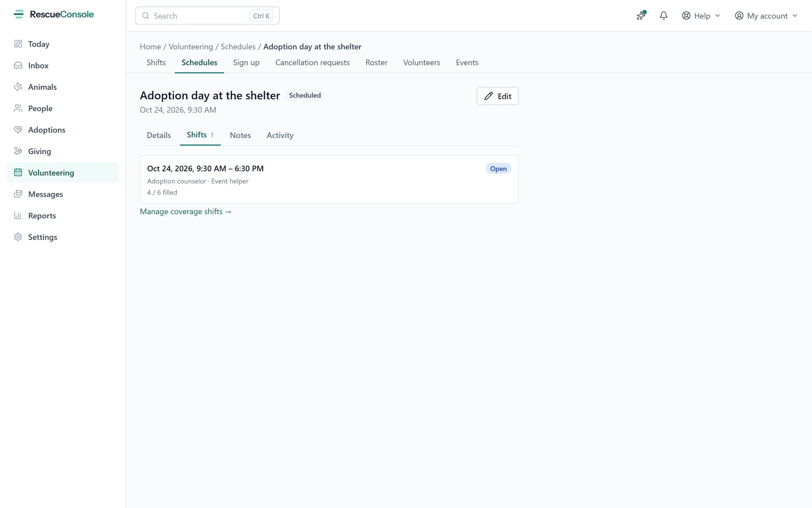Switch to the Roster tab
812x508 pixels.
point(376,62)
